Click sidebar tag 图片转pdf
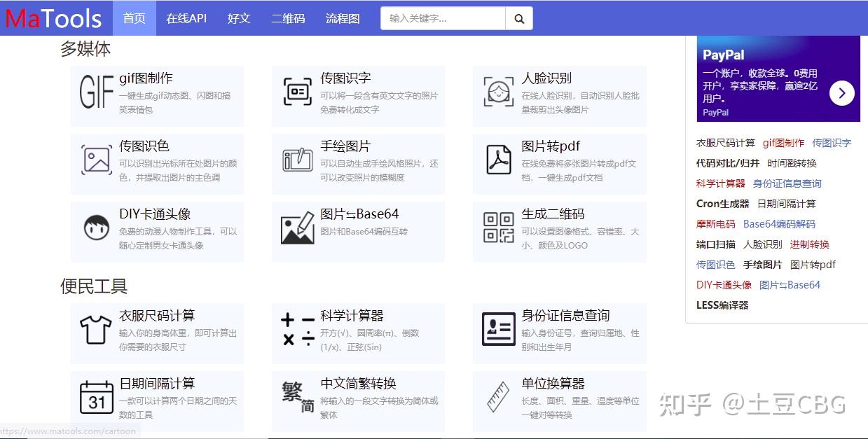This screenshot has height=439, width=868. 813,265
